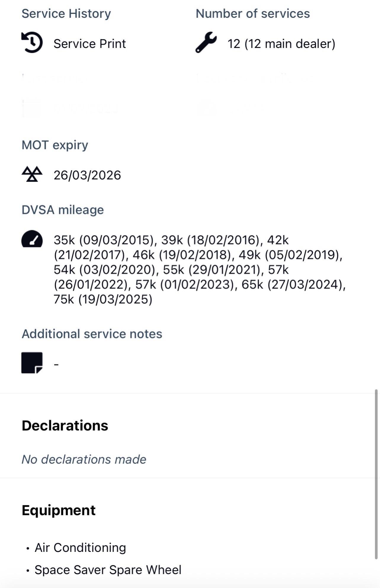Image resolution: width=380 pixels, height=588 pixels.
Task: Click the Service Print text
Action: tap(89, 44)
